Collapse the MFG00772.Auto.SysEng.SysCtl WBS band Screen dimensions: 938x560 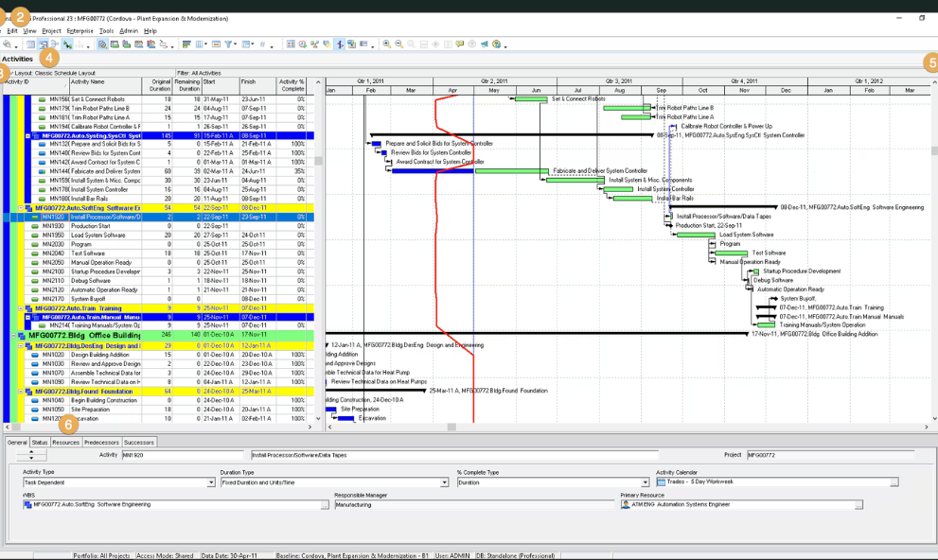pyautogui.click(x=27, y=136)
